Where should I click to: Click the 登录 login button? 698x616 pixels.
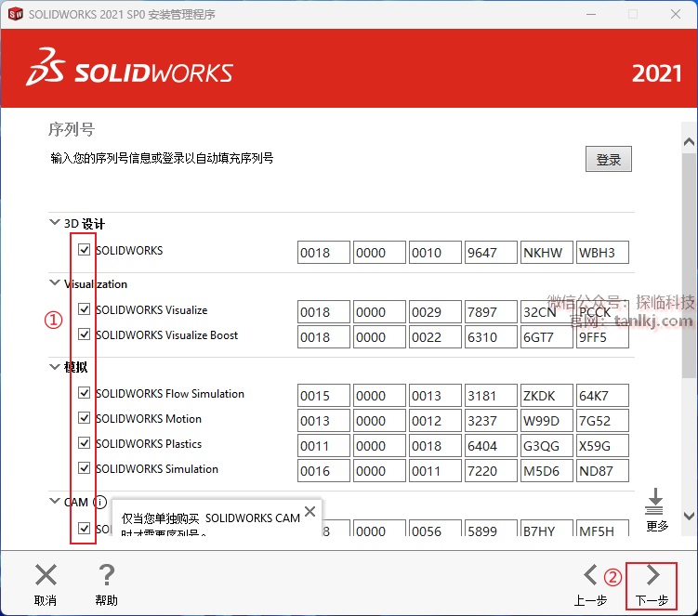609,160
